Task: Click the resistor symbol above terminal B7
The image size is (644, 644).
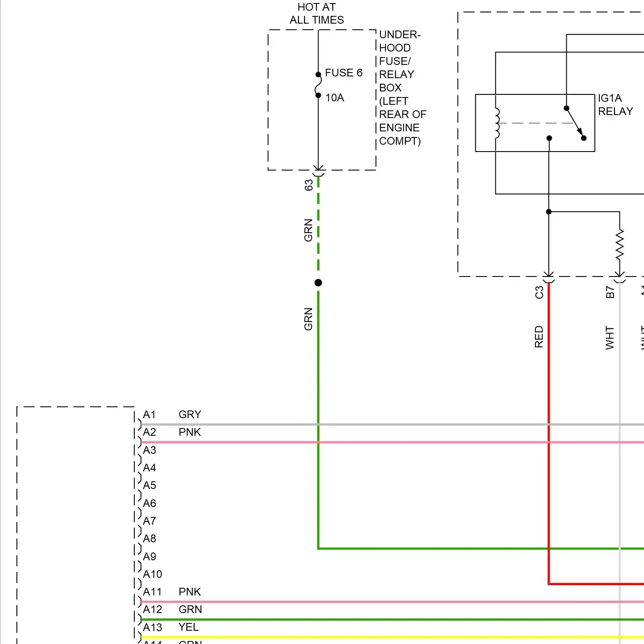Action: (x=620, y=245)
